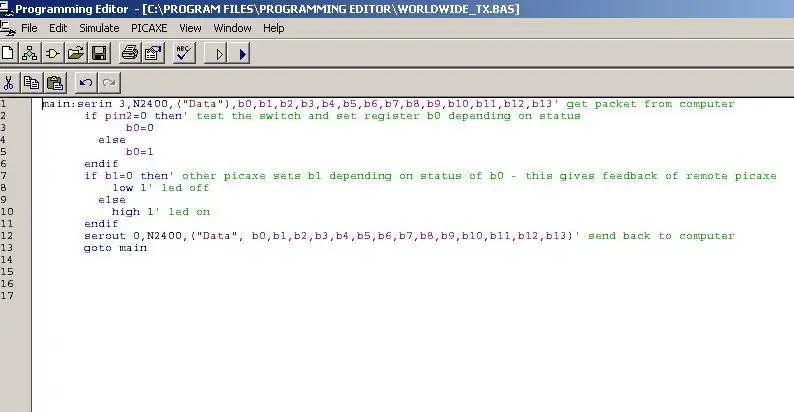This screenshot has height=412, width=794.
Task: Click the 'if b1=0 then' statement
Action: click(x=126, y=176)
